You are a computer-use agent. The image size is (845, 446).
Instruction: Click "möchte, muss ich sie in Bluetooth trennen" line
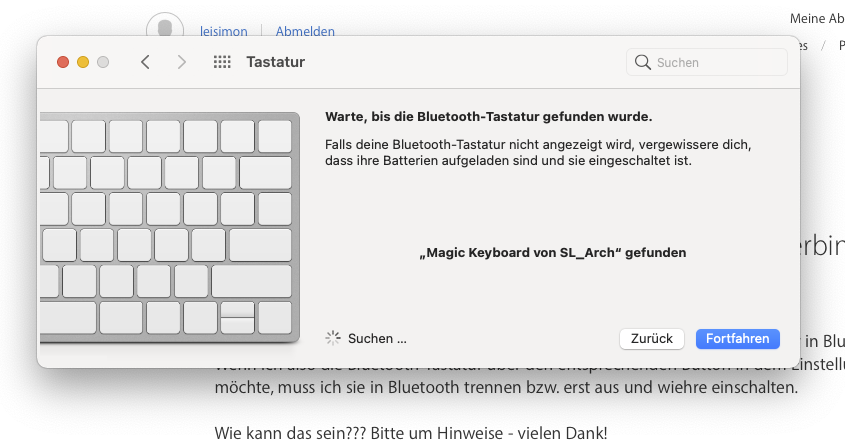(506, 387)
